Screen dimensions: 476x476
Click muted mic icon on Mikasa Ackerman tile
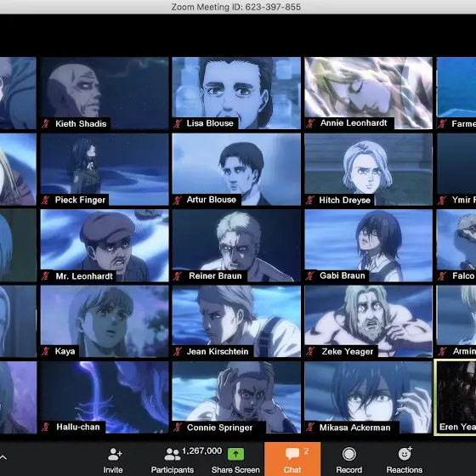[x=310, y=428]
